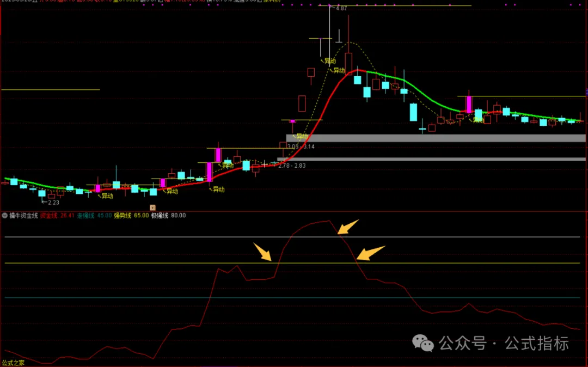This screenshot has width=588, height=367.
Task: Click the red 资金线: 26.41 value
Action: [57, 216]
